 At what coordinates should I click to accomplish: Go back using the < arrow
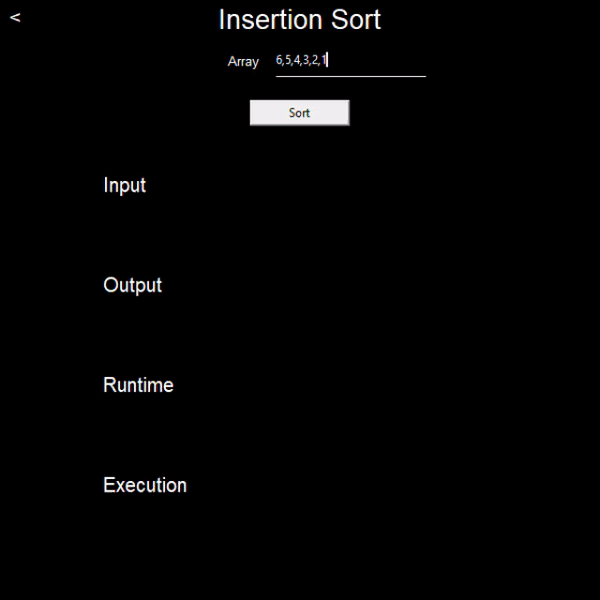15,17
